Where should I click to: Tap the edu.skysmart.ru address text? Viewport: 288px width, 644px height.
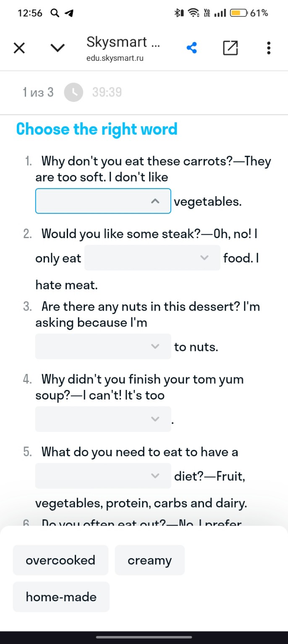(x=115, y=58)
